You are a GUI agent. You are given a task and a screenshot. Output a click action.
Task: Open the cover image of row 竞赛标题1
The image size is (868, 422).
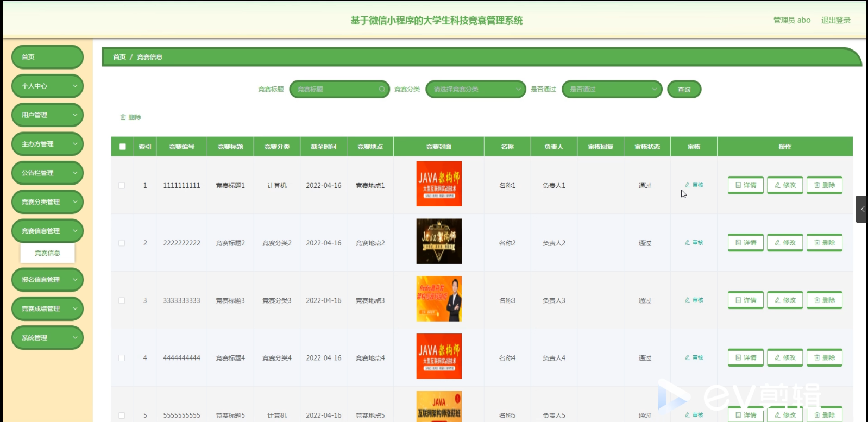click(x=439, y=184)
